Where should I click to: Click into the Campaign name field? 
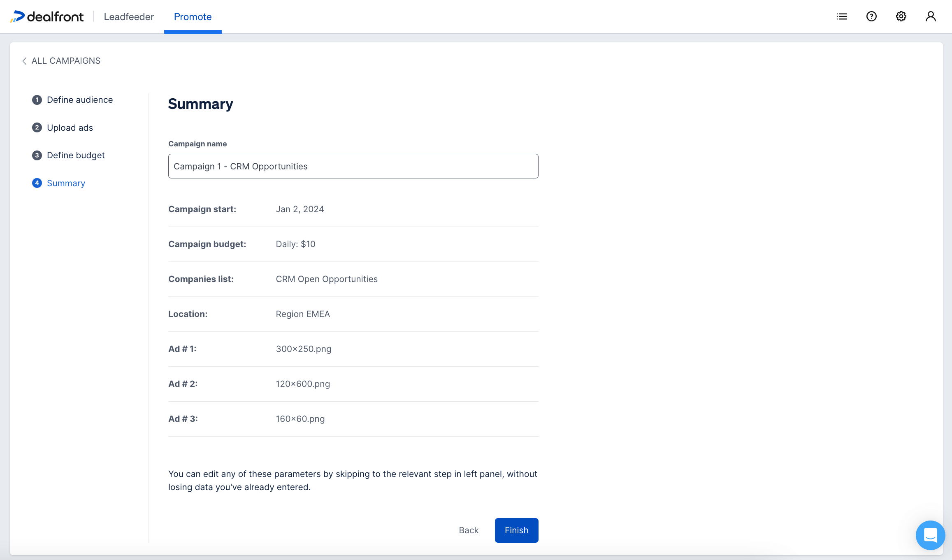[353, 166]
